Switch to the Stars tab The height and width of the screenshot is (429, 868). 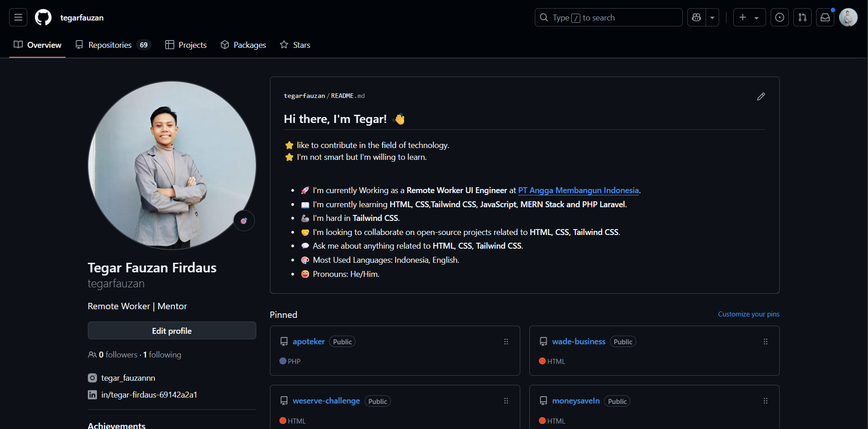295,45
